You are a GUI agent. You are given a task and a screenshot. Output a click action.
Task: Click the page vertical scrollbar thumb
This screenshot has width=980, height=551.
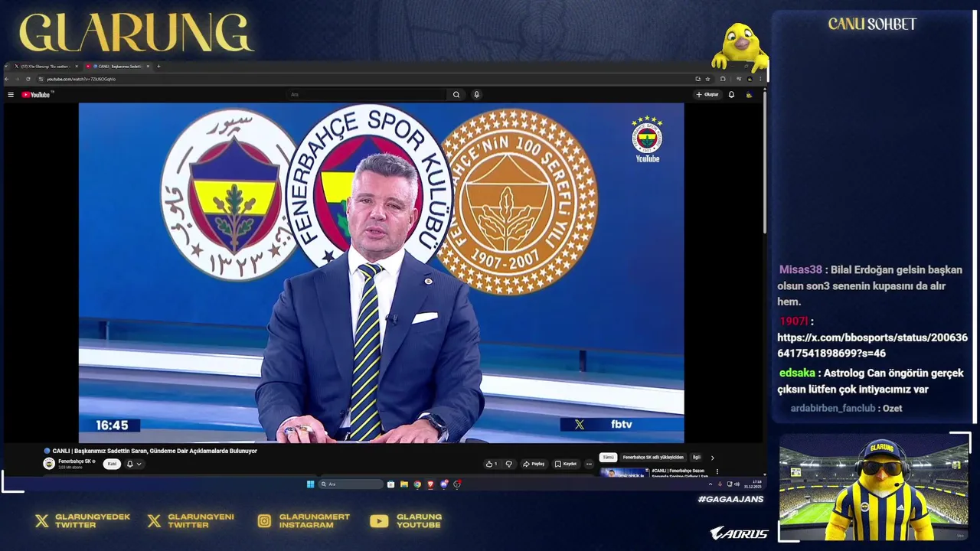click(x=764, y=161)
